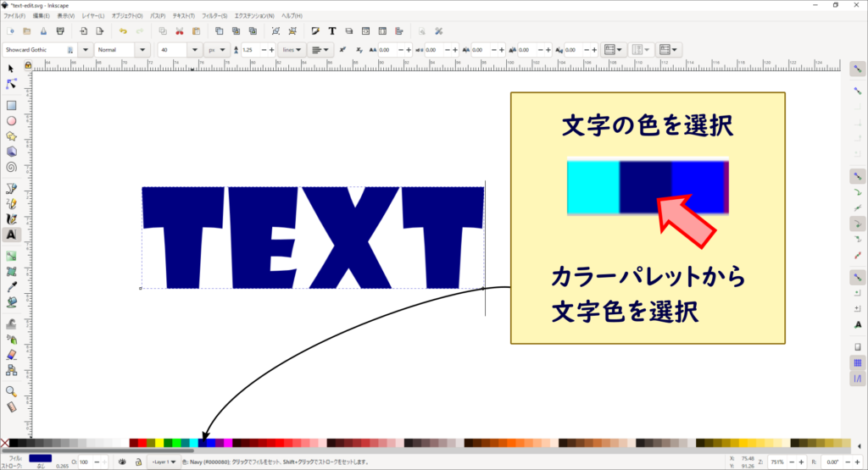868x470 pixels.
Task: Open the text alignment dropdown
Action: coord(320,50)
